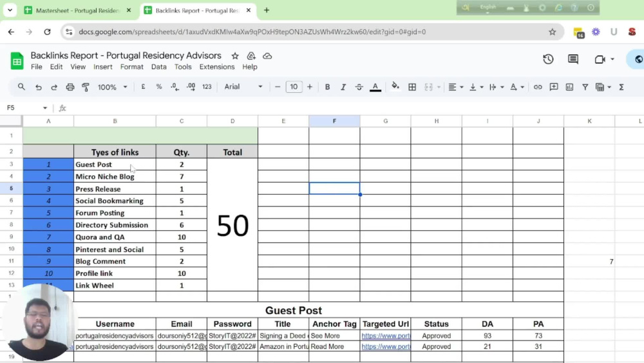Format as percent
This screenshot has width=644, height=363.
pyautogui.click(x=159, y=87)
